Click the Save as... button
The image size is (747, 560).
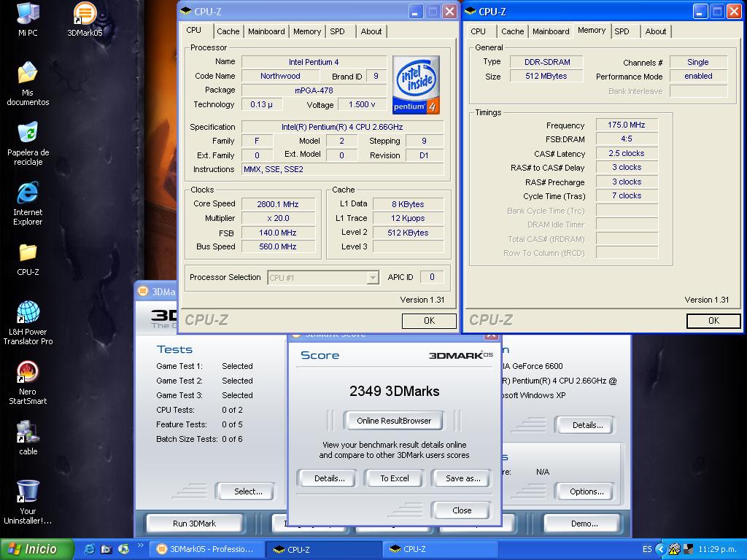(x=462, y=478)
